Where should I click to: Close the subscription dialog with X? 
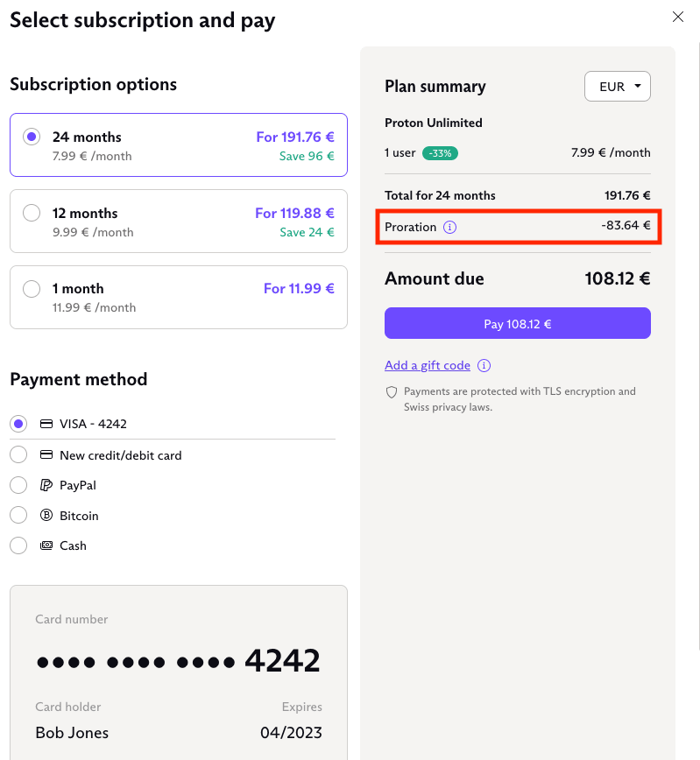[x=678, y=17]
